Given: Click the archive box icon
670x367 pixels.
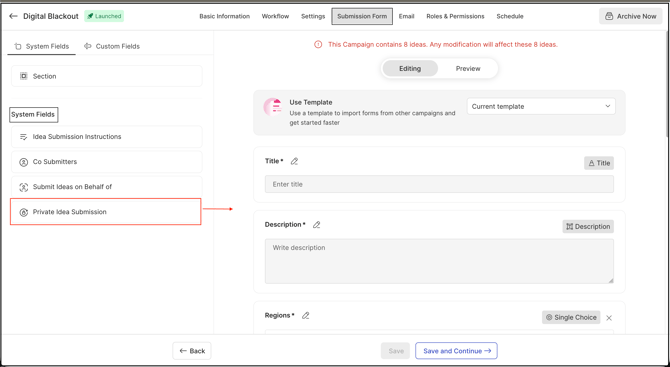Looking at the screenshot, I should (x=609, y=16).
